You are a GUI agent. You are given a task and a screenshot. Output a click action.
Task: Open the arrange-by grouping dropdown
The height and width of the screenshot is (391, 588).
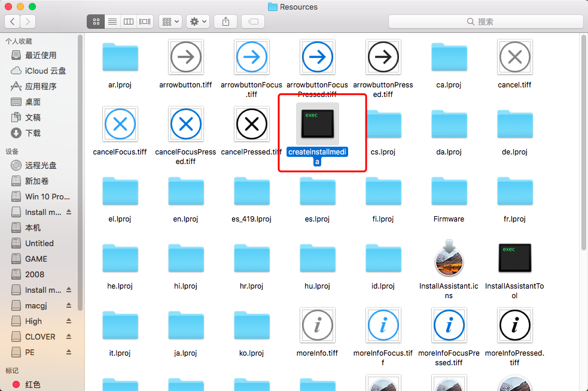(170, 22)
